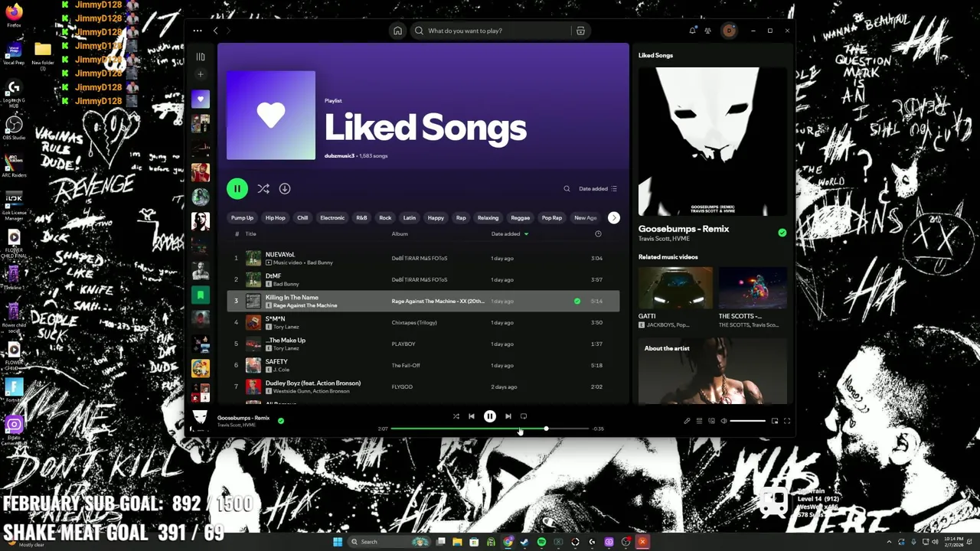The width and height of the screenshot is (980, 551).
Task: Open the lyrics microphone icon
Action: click(687, 421)
